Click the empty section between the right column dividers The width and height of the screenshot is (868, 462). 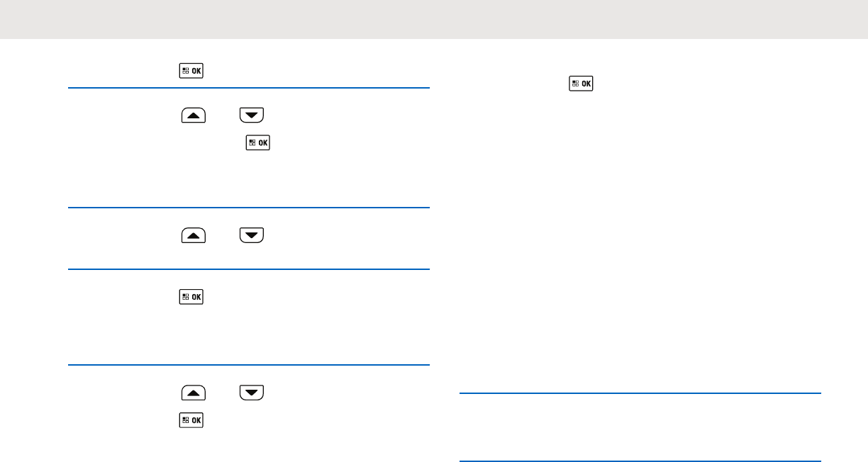tap(640, 427)
